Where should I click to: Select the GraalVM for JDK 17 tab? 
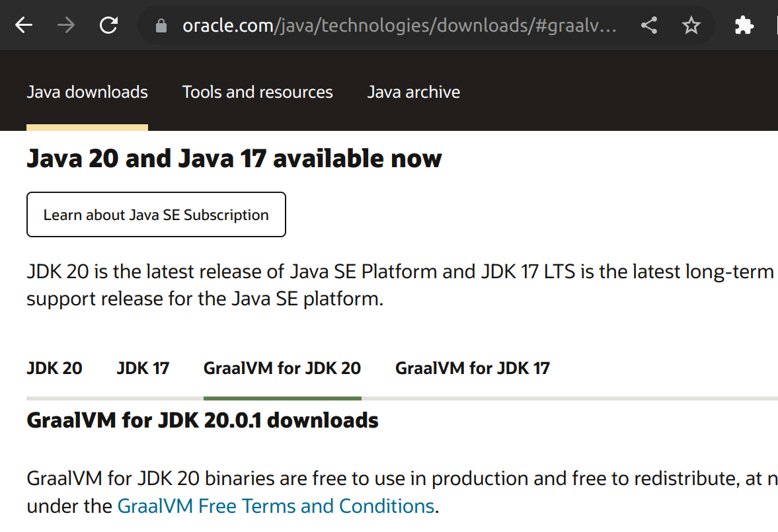[x=473, y=368]
